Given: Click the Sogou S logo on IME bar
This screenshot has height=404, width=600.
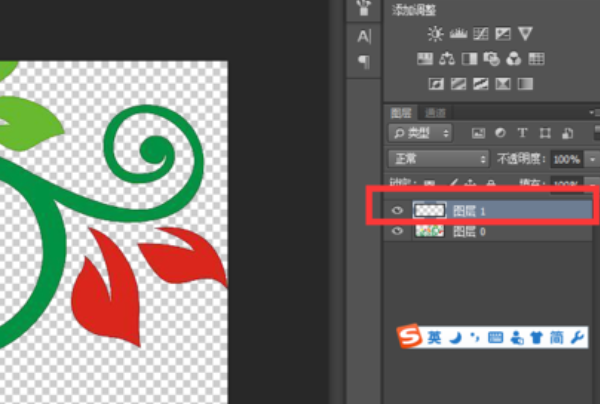Looking at the screenshot, I should [409, 336].
